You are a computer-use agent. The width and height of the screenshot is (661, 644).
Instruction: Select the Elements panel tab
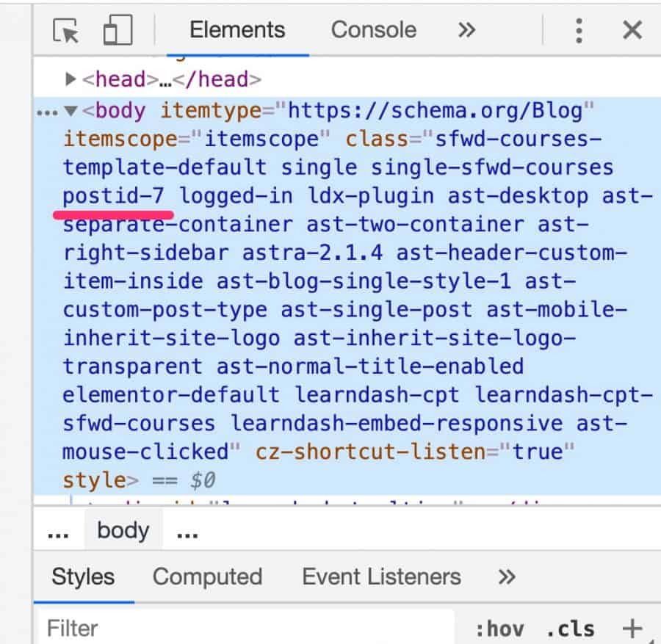click(x=236, y=29)
